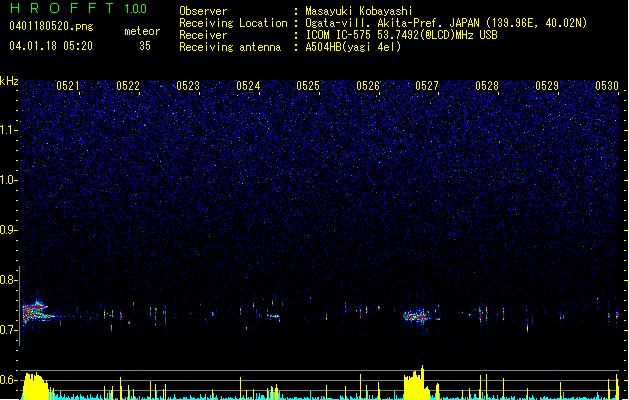The height and width of the screenshot is (400, 629).
Task: Select the filename 0401180520.png
Action: pos(51,26)
